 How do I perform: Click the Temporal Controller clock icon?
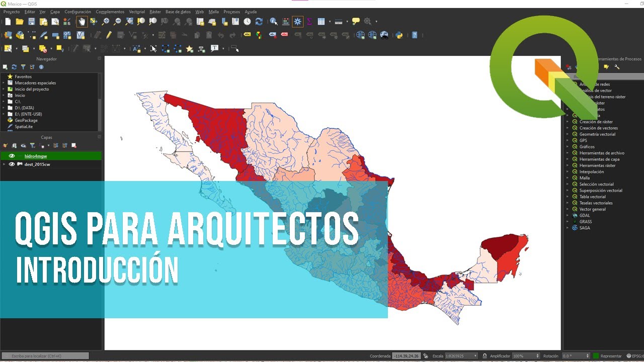(x=247, y=22)
